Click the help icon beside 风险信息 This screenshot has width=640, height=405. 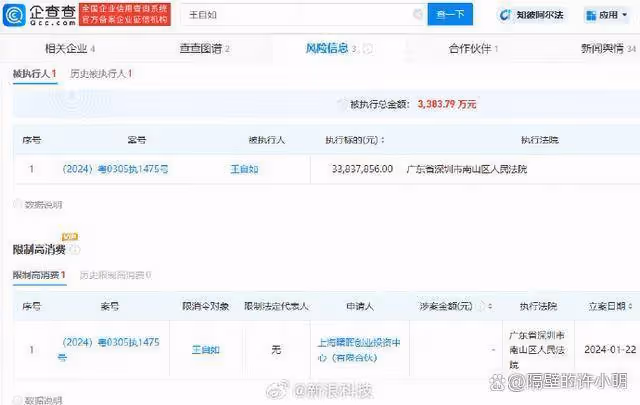(368, 49)
